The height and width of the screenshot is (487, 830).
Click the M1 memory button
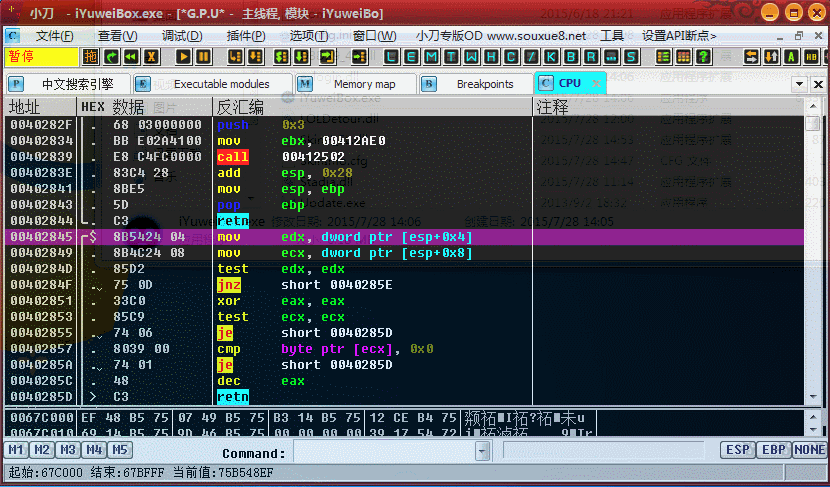(16, 450)
